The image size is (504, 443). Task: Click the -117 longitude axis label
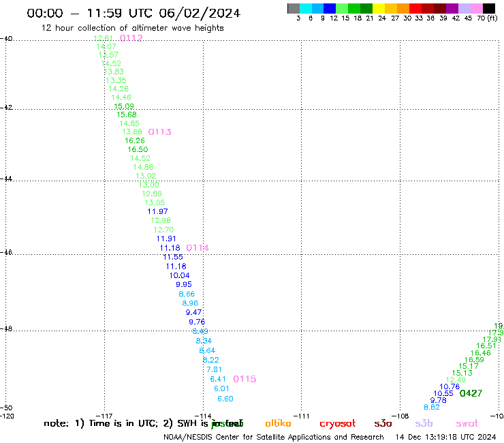pos(104,416)
